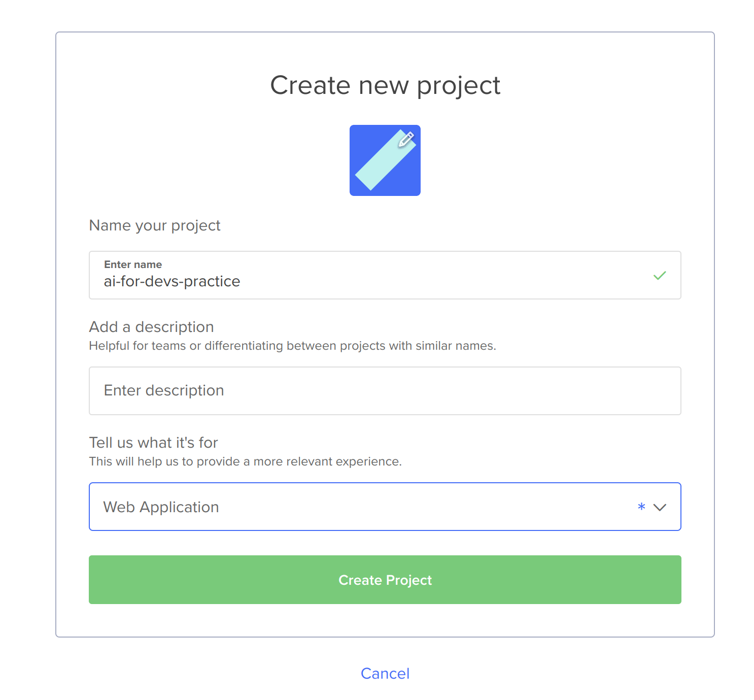Click the Cancel link
This screenshot has height=700, width=754.
385,674
